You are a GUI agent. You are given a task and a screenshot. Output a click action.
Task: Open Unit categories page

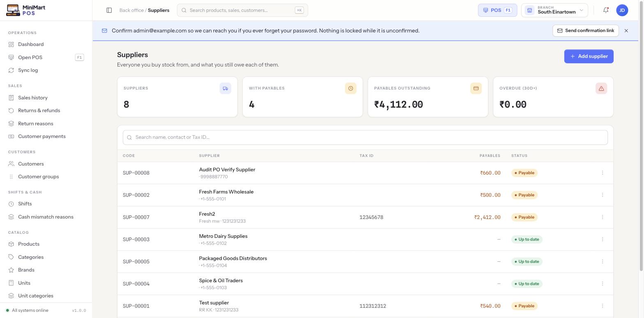click(x=46, y=296)
